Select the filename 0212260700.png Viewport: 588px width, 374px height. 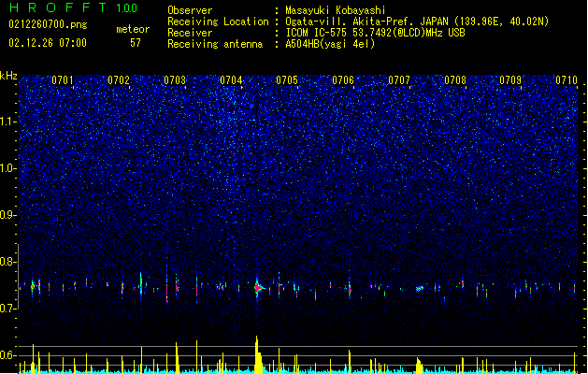[48, 25]
